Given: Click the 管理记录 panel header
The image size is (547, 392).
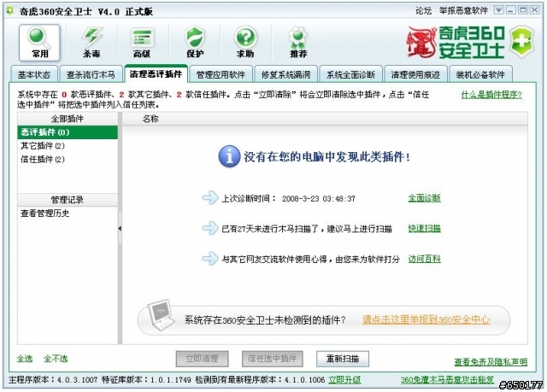Looking at the screenshot, I should tap(68, 200).
